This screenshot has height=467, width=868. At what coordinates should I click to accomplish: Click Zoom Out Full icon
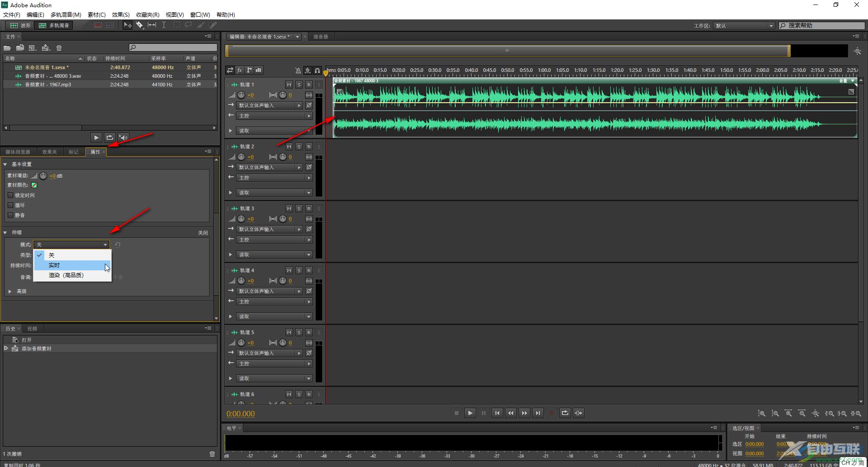pyautogui.click(x=816, y=413)
